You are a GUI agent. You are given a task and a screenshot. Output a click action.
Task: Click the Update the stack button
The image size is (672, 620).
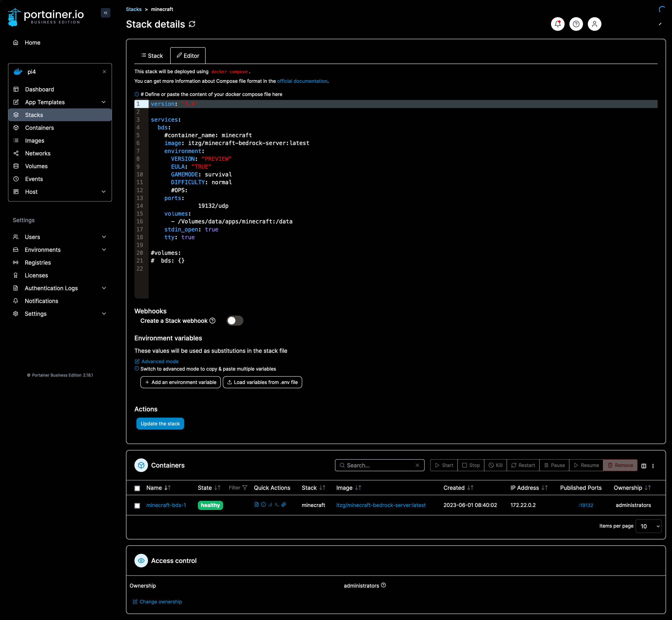point(160,423)
